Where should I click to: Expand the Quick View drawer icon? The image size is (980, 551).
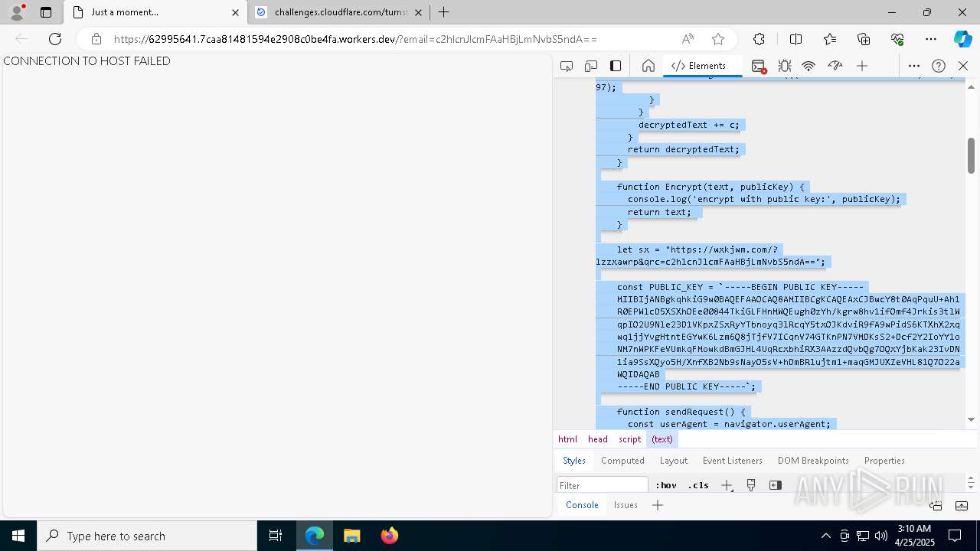[962, 505]
